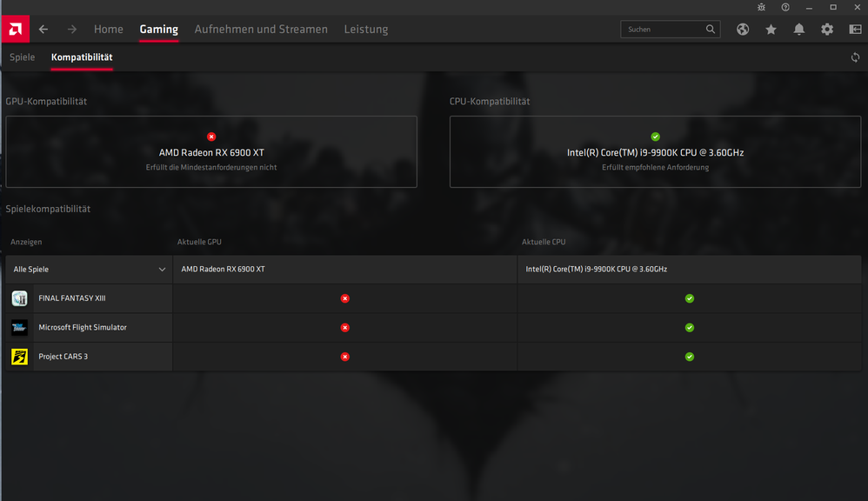The image size is (868, 501).
Task: Click green check icon above Intel Core i9-9900K
Action: coord(656,137)
